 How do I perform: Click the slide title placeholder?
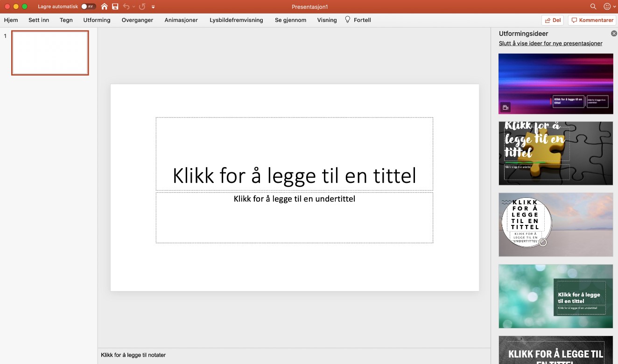click(295, 154)
